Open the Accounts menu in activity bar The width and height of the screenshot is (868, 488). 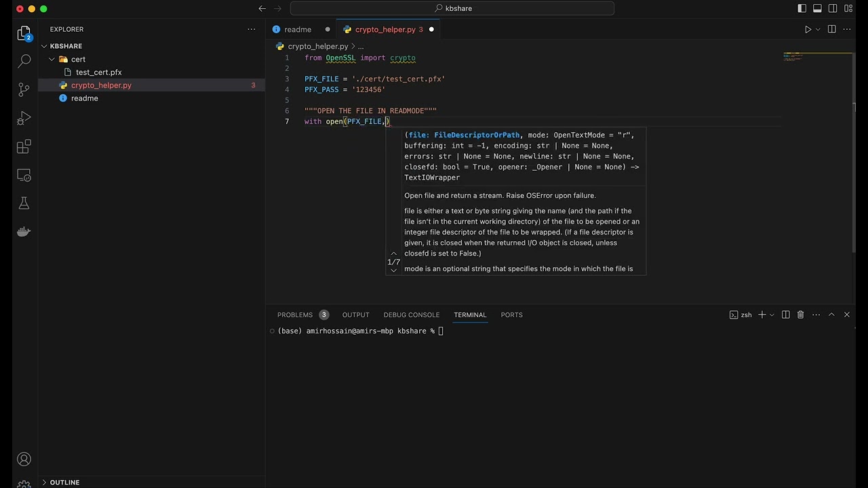click(24, 460)
